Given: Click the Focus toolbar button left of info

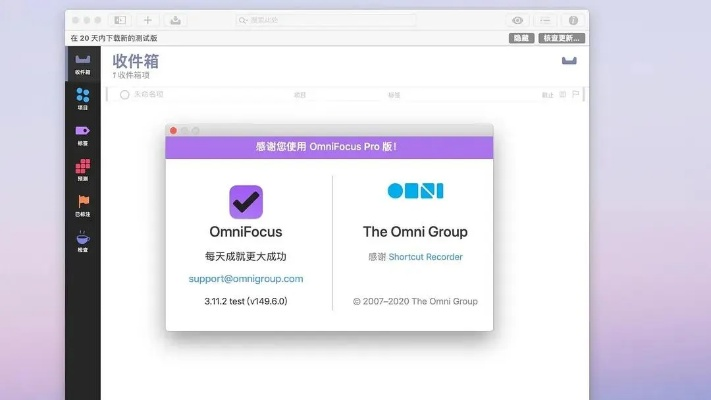Looking at the screenshot, I should click(x=545, y=20).
